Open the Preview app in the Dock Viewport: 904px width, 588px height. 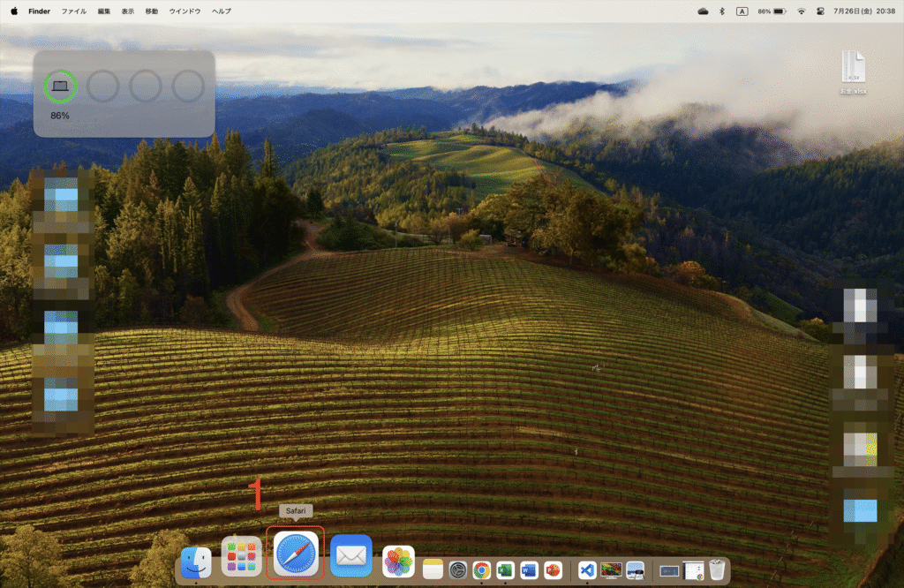point(636,570)
